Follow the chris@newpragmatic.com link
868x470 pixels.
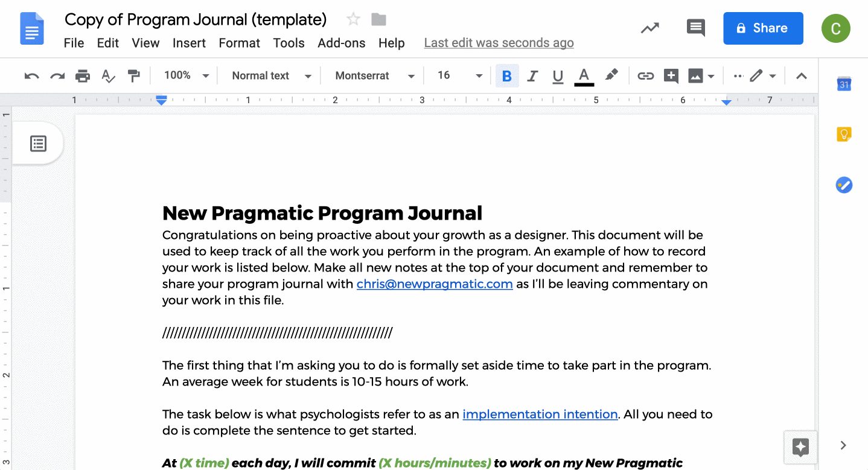[x=435, y=284]
